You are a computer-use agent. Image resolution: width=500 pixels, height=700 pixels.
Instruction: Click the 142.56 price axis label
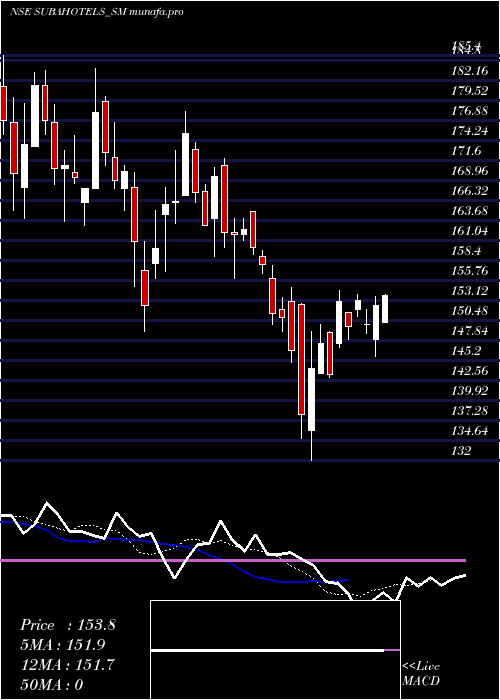coord(470,371)
